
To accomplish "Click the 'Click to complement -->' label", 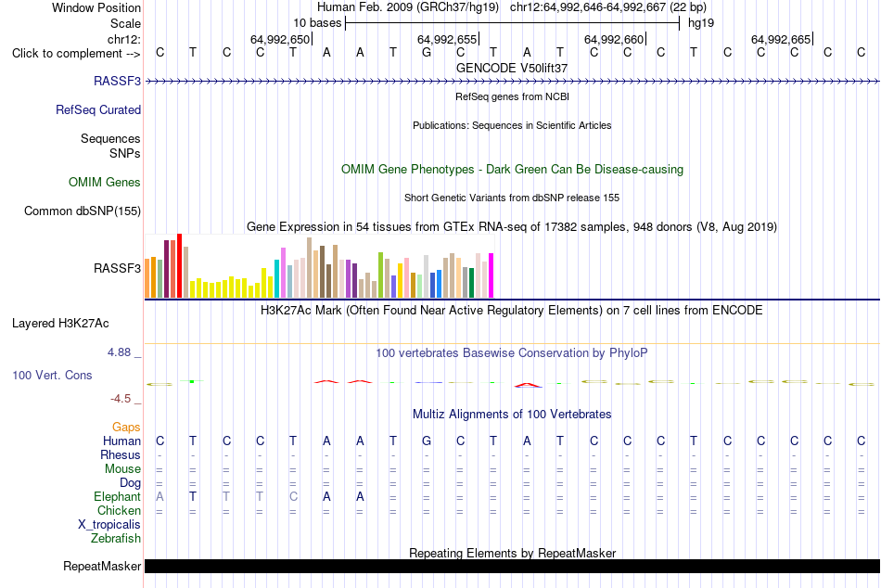I will click(x=76, y=54).
